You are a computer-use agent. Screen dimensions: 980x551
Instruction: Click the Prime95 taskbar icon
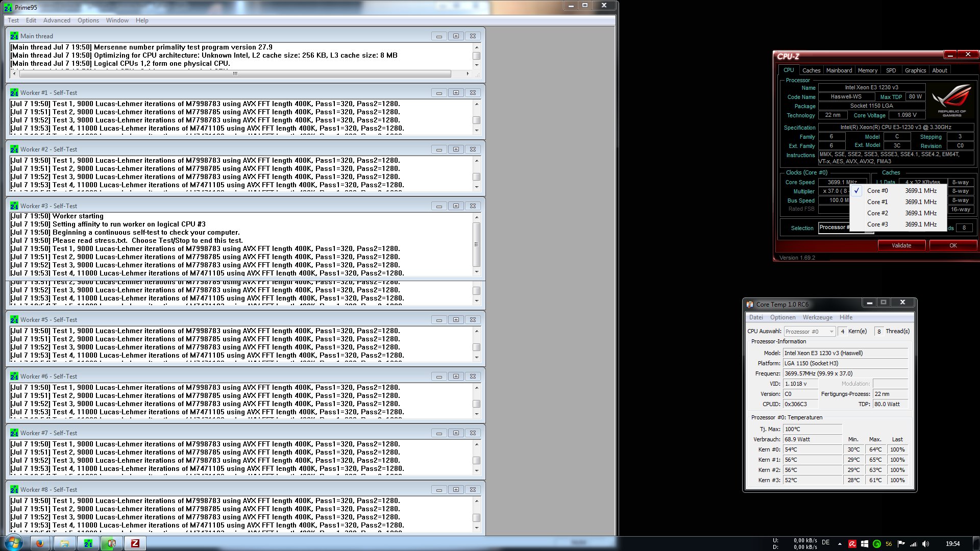coord(88,543)
